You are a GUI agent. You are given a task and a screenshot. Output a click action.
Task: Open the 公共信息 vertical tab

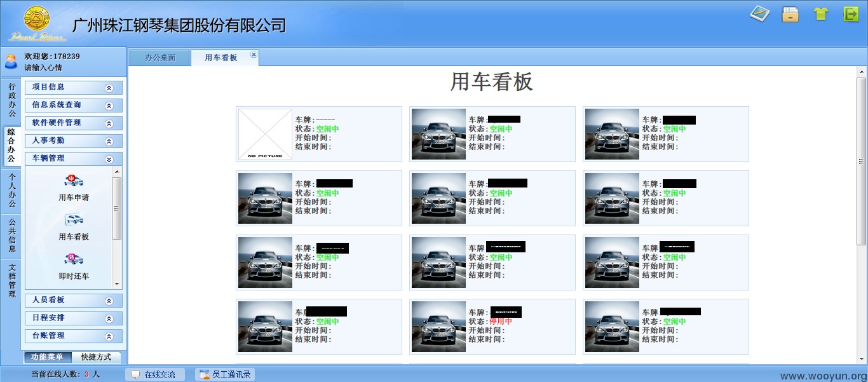[x=12, y=236]
